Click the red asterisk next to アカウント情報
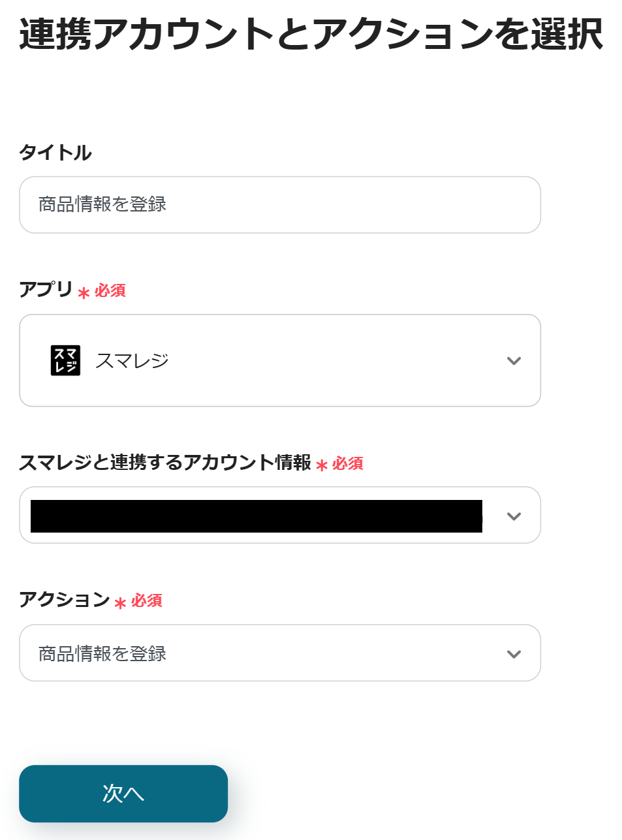Image resolution: width=622 pixels, height=840 pixels. tap(321, 466)
